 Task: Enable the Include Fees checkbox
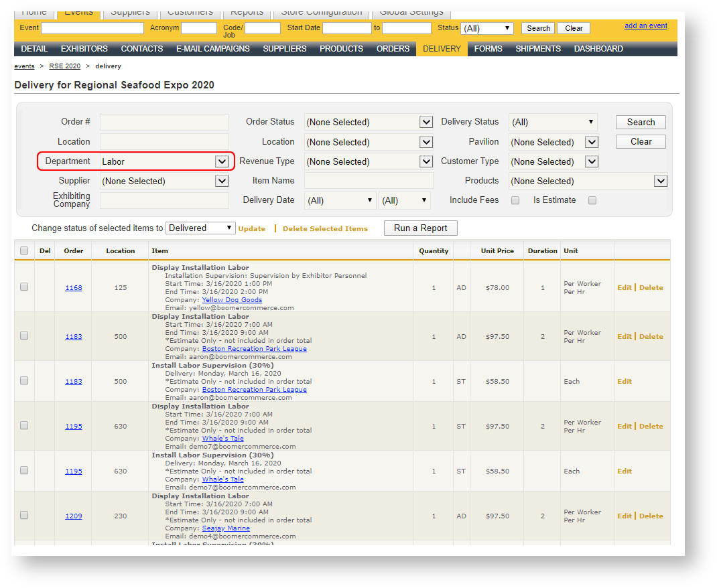coord(515,200)
